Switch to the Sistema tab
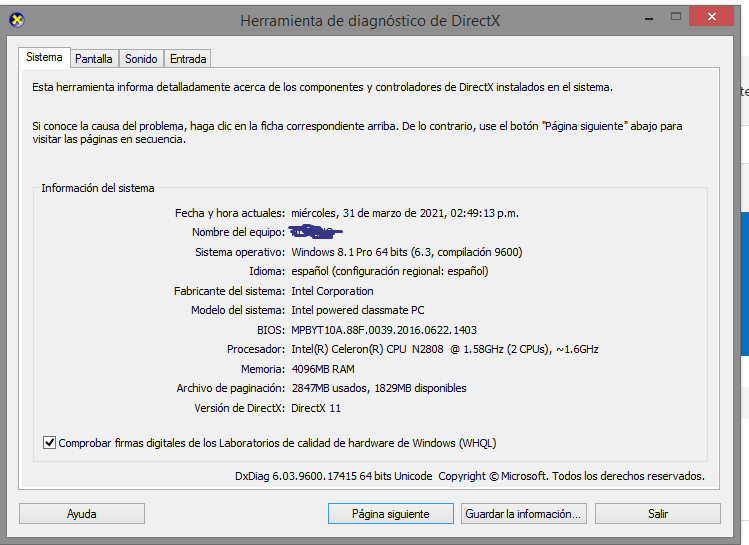 point(44,57)
